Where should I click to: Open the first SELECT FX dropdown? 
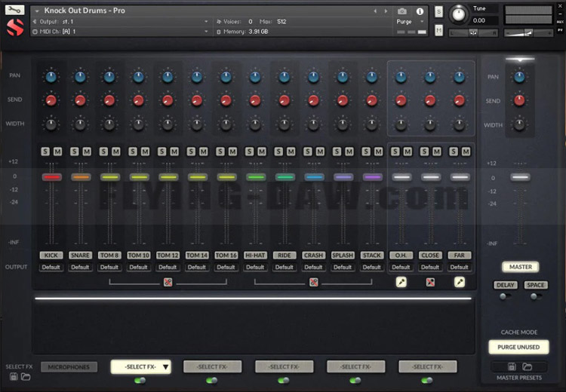point(141,367)
